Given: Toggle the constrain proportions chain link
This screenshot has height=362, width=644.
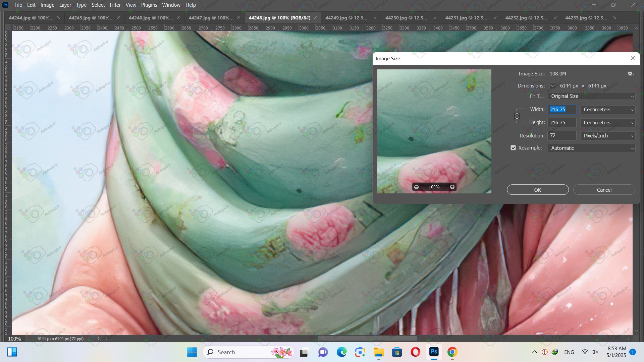Looking at the screenshot, I should point(517,116).
